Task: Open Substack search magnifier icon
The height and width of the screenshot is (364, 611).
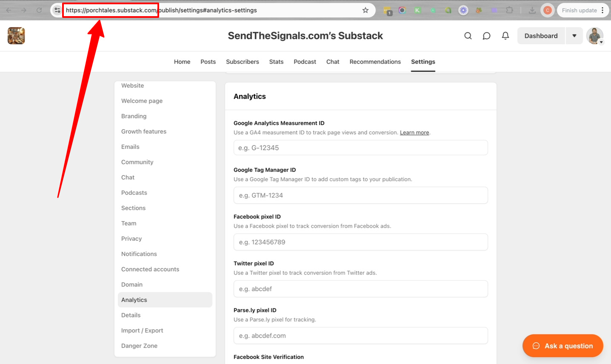Action: tap(468, 36)
